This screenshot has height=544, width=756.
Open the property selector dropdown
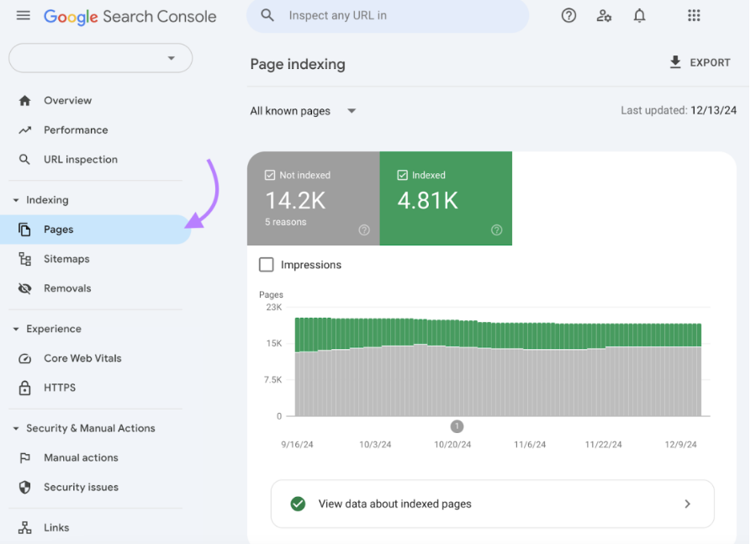point(101,58)
